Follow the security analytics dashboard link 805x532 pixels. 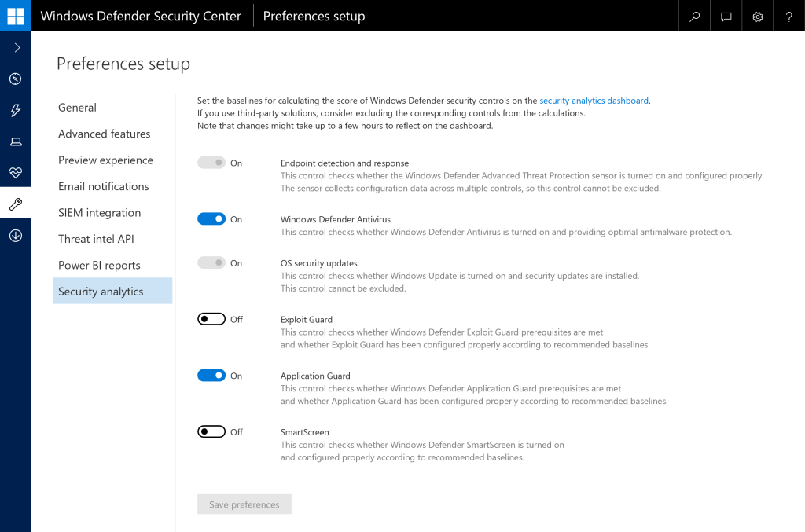594,101
